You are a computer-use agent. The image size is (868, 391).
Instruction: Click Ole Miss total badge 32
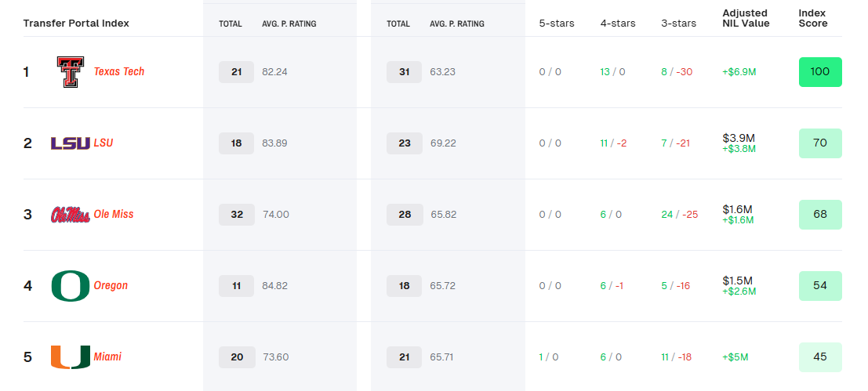coord(237,215)
